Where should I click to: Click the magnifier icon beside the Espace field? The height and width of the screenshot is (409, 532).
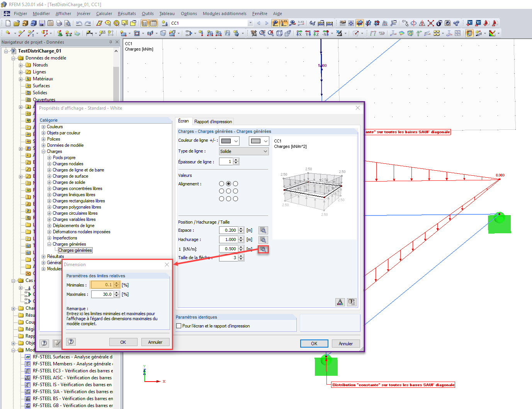pos(263,230)
